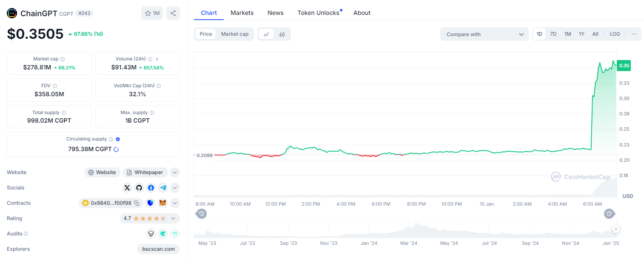Select Market cap chart mode
The image size is (644, 258).
coord(235,34)
